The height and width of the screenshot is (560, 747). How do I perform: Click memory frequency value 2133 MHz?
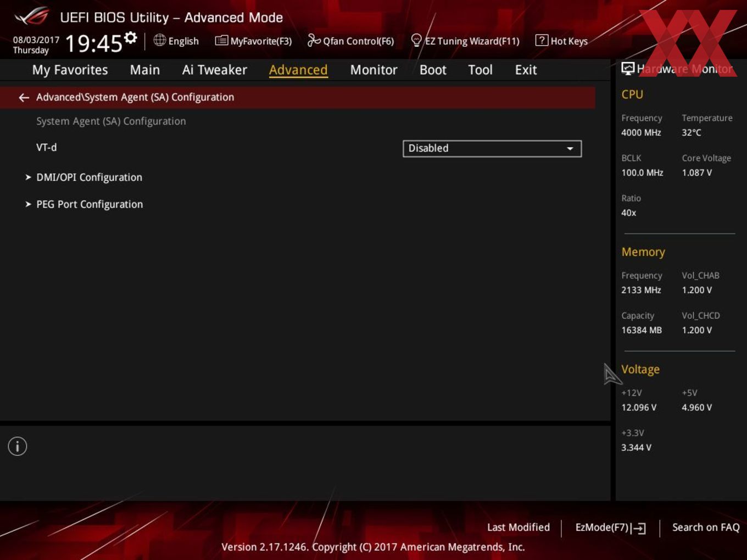point(641,290)
